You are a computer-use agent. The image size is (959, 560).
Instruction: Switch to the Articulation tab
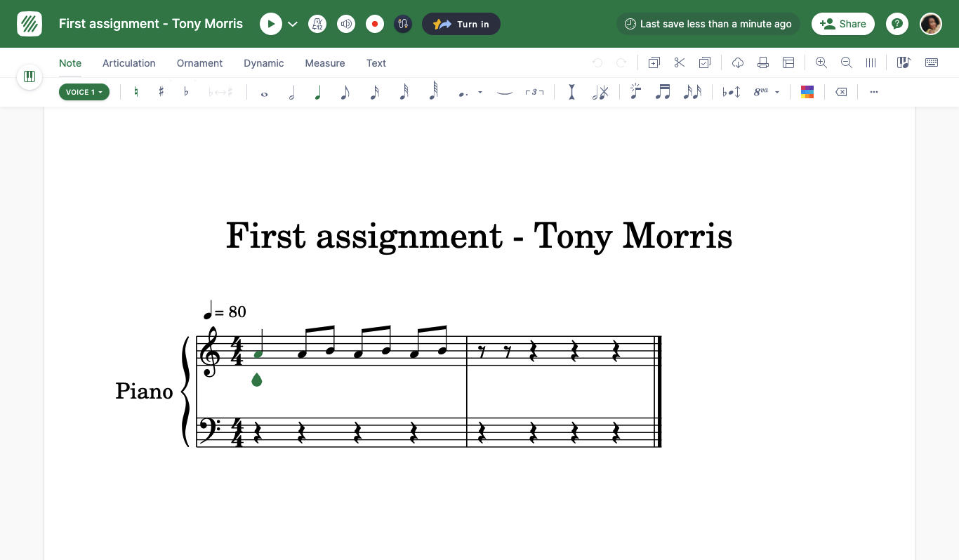point(129,63)
